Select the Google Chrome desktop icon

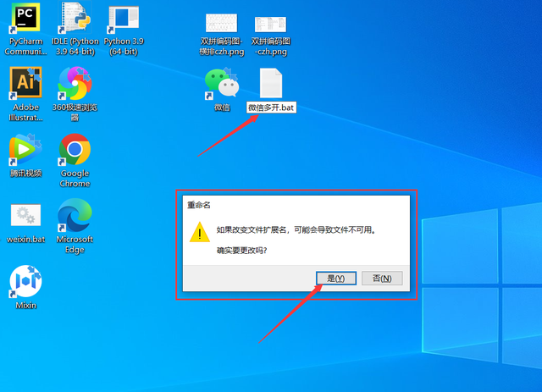point(75,149)
